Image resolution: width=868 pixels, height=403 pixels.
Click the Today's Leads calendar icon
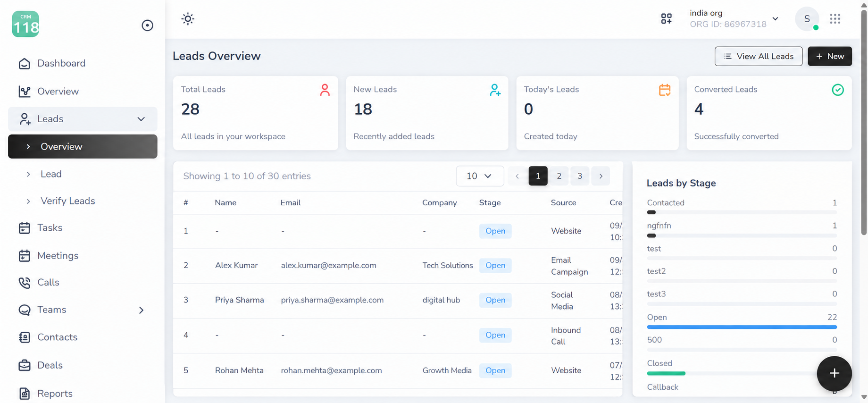coord(665,90)
